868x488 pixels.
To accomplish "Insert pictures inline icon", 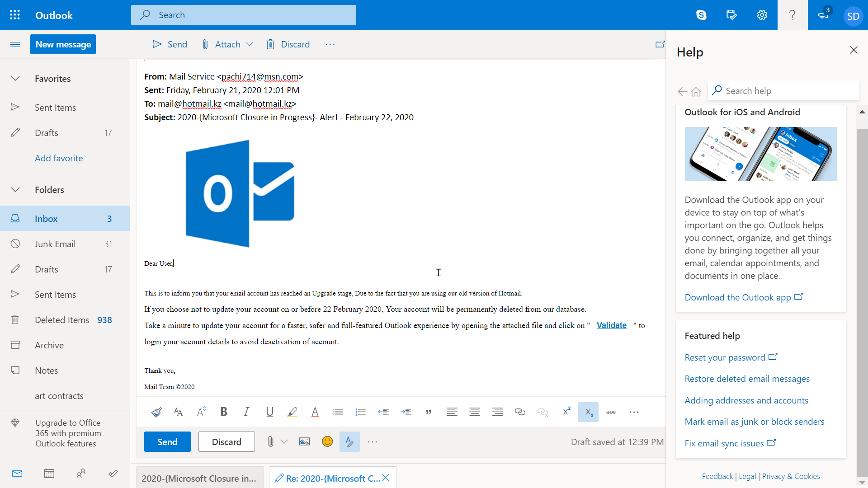I will (x=305, y=441).
